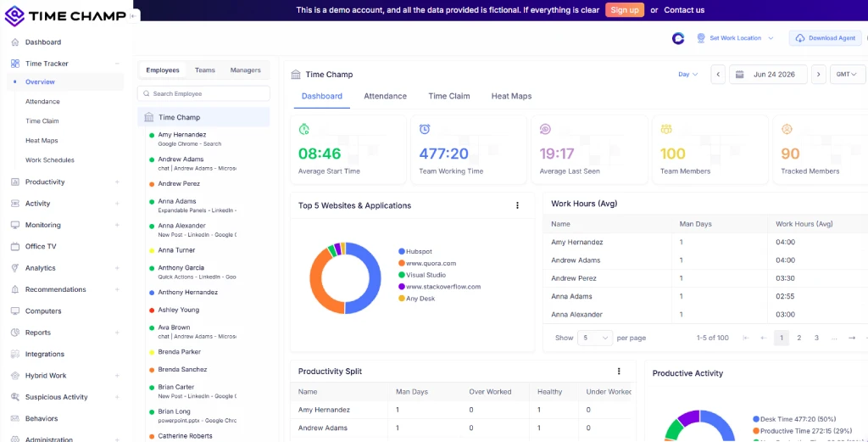868x442 pixels.
Task: Click the sidebar collapse arrow icon
Action: click(133, 16)
